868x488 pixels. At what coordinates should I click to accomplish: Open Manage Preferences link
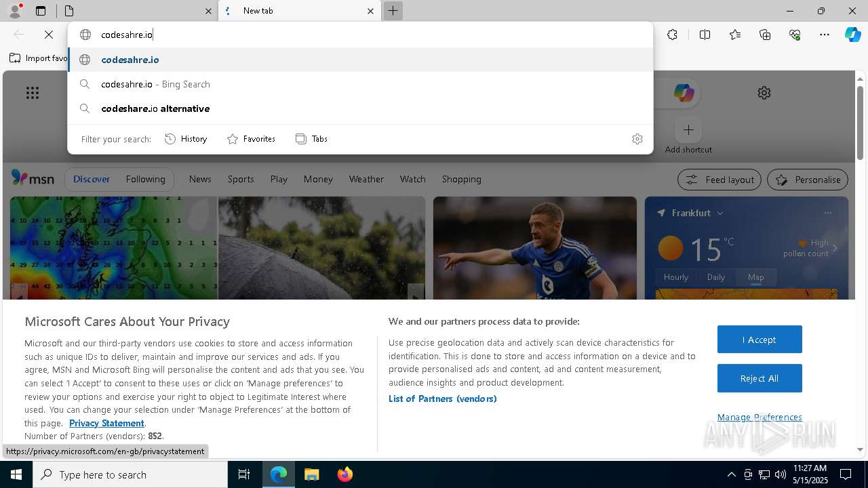(x=759, y=417)
